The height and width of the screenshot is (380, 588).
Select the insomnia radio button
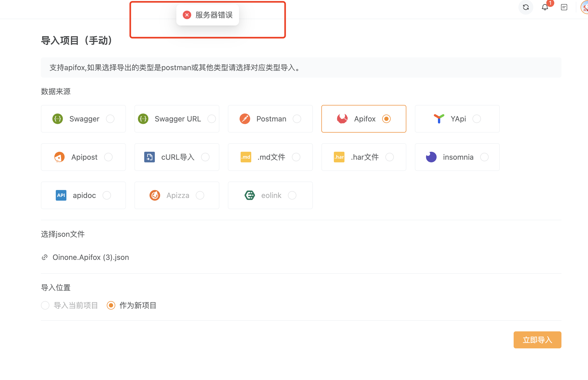(x=484, y=157)
